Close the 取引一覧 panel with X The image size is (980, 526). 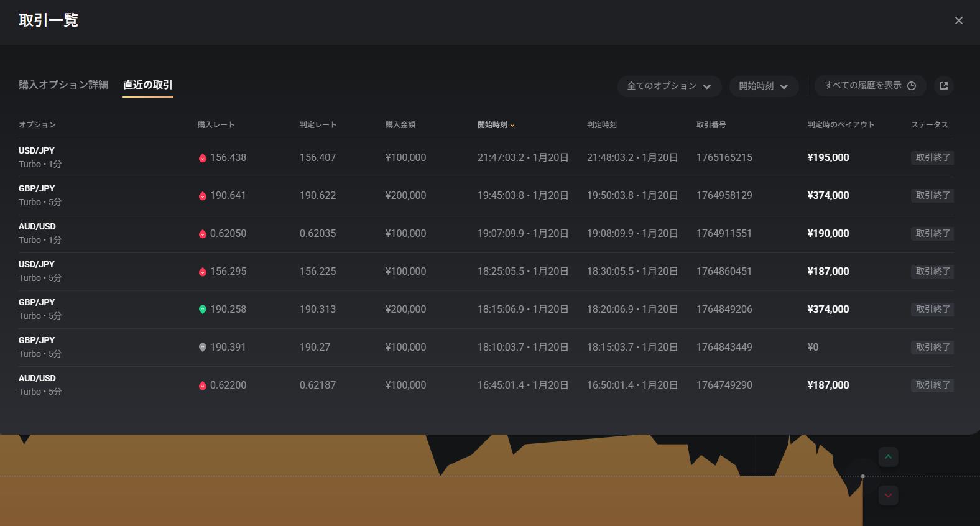(958, 21)
